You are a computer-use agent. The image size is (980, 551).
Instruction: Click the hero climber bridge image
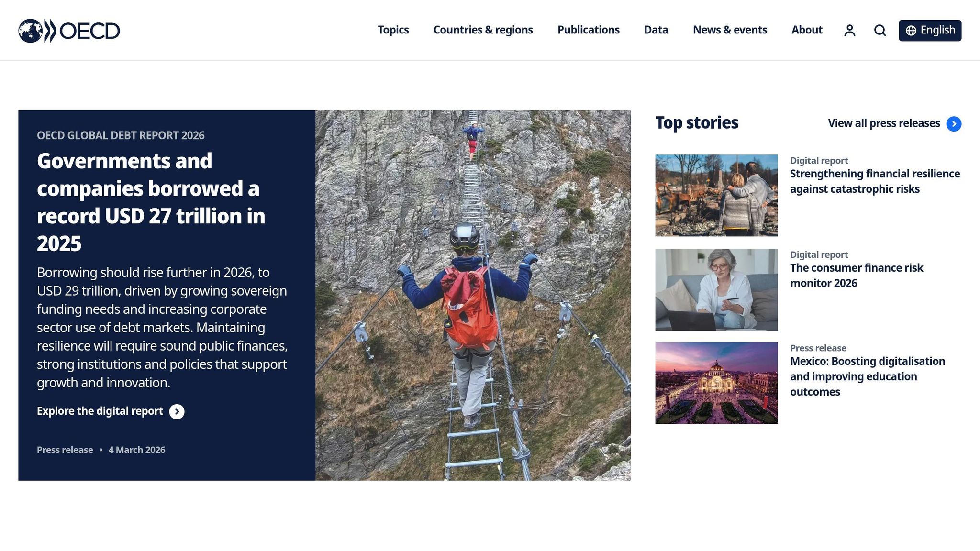(473, 295)
